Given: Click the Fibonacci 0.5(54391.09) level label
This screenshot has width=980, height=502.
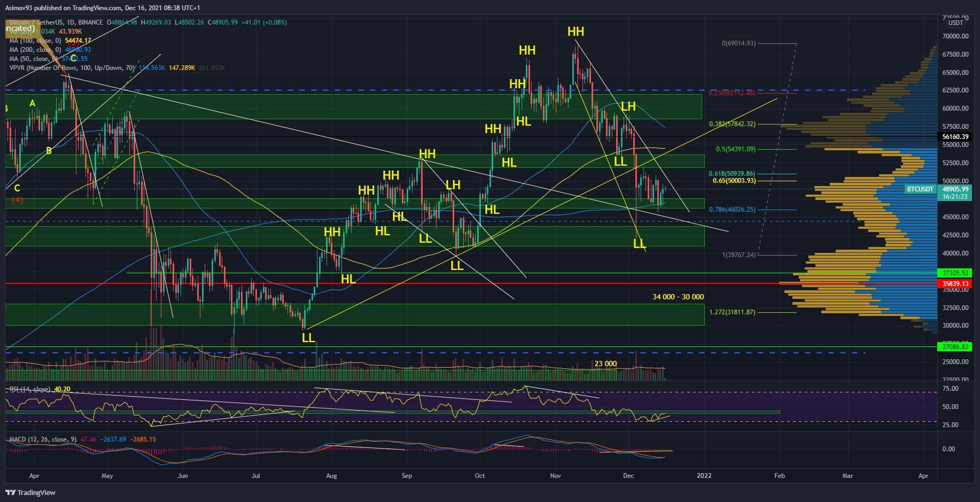Looking at the screenshot, I should (x=736, y=149).
